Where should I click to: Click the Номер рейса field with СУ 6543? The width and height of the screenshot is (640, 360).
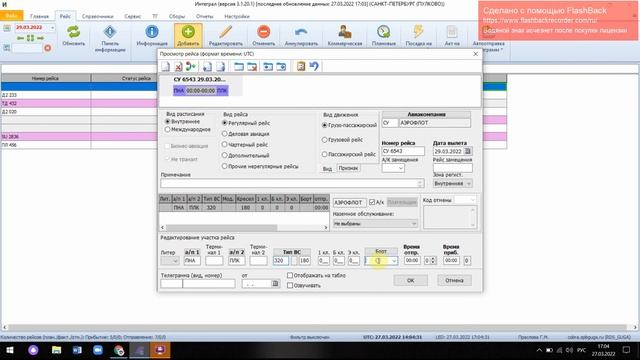tap(403, 151)
